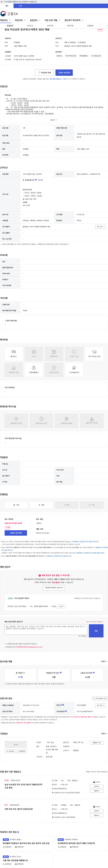Click 더보기 next to 기업정보
108x868 pixels.
coord(104,734)
